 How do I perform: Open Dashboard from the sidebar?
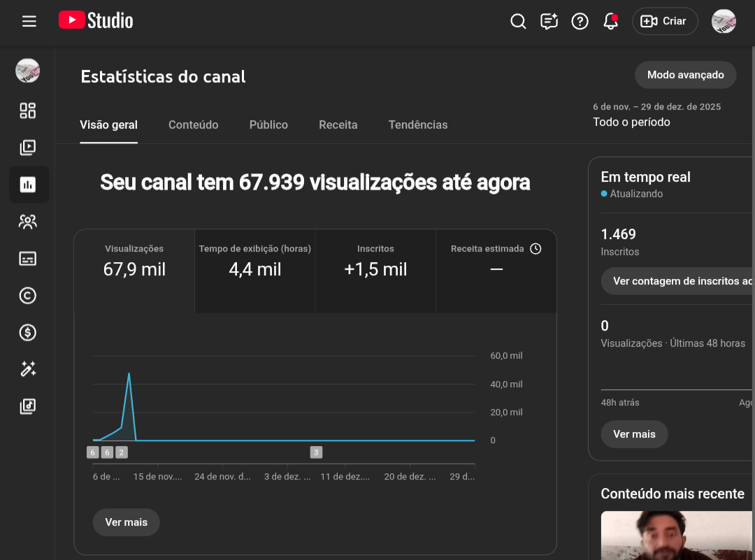pyautogui.click(x=28, y=110)
